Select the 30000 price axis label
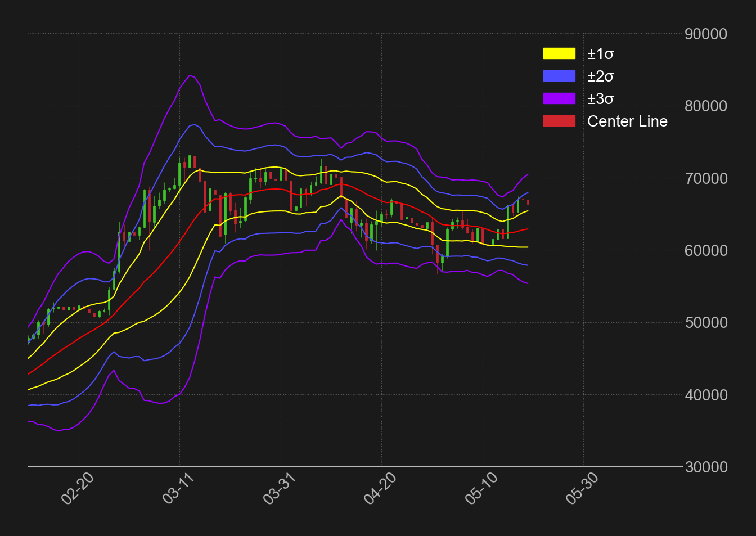This screenshot has height=536, width=756. 706,467
